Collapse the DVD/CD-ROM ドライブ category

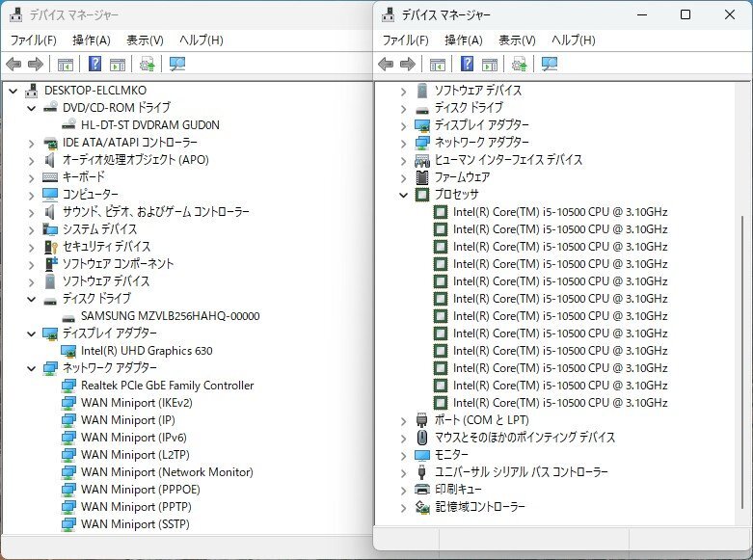pos(32,108)
